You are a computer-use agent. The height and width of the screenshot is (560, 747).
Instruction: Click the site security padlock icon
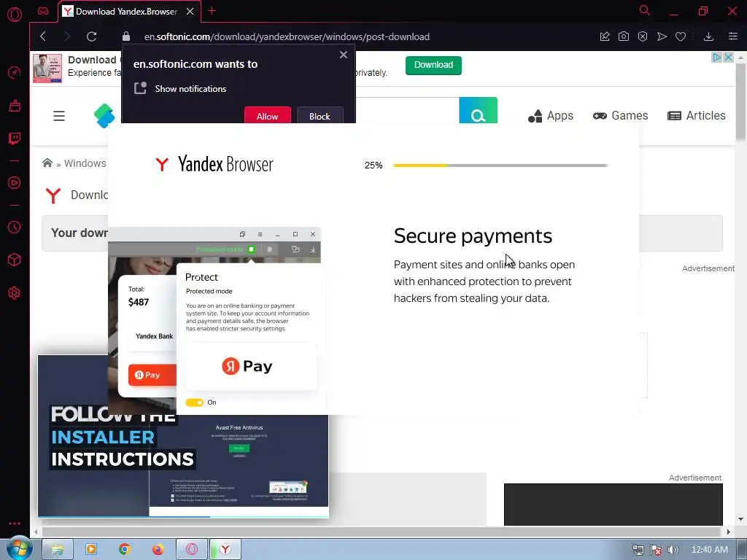(126, 36)
